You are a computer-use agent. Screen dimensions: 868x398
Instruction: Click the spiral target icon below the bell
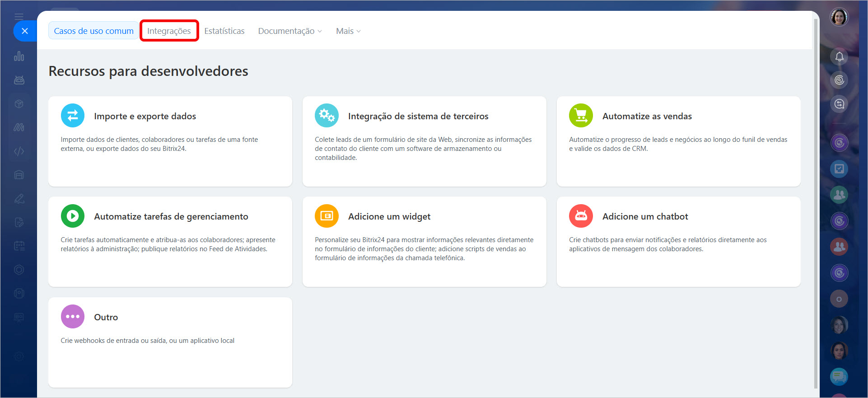(839, 80)
